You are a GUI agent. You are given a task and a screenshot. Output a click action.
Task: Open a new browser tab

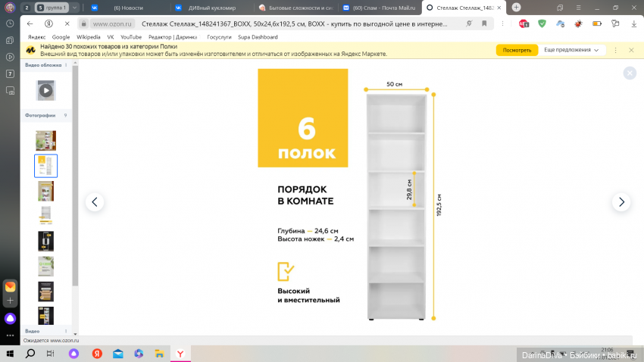(516, 7)
